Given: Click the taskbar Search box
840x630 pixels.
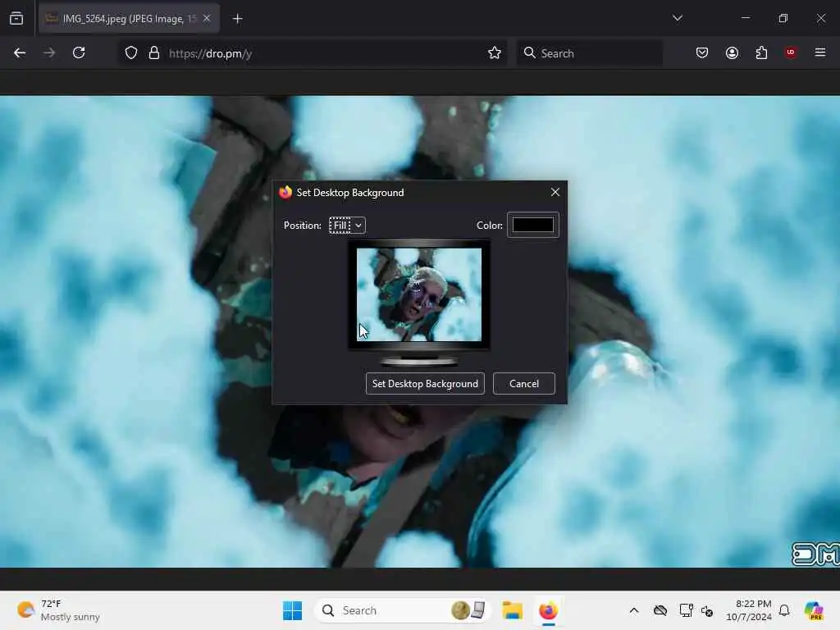Looking at the screenshot, I should [x=403, y=610].
